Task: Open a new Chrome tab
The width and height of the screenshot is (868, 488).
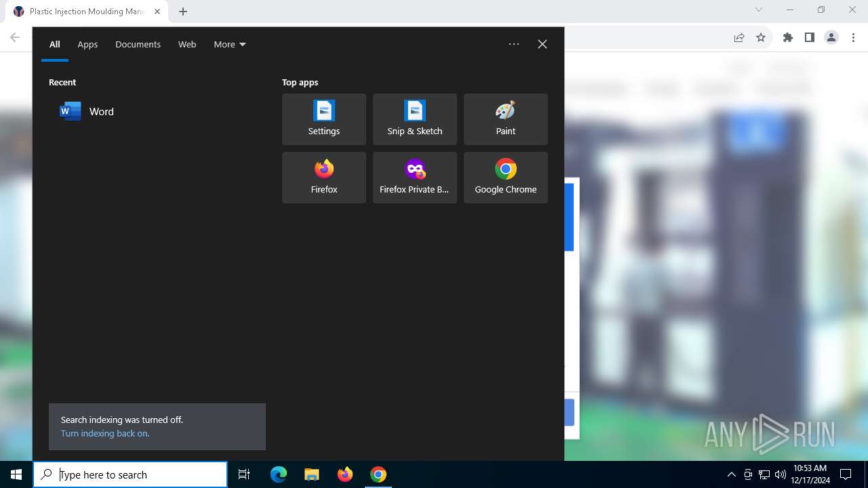Action: tap(183, 12)
